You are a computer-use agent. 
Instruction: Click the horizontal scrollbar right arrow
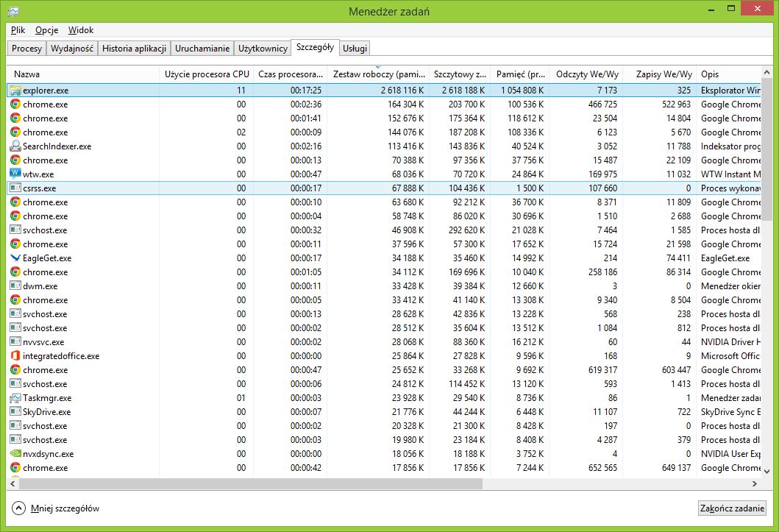coord(754,484)
